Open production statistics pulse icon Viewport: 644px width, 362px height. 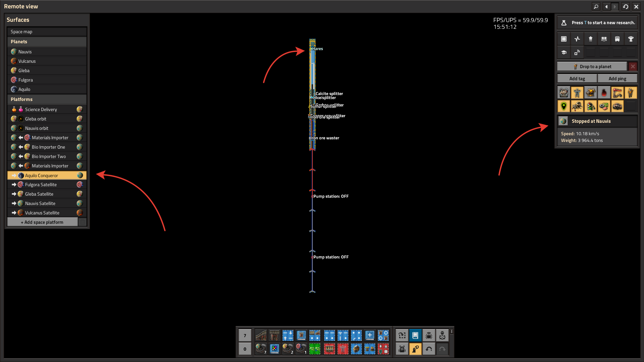click(577, 39)
